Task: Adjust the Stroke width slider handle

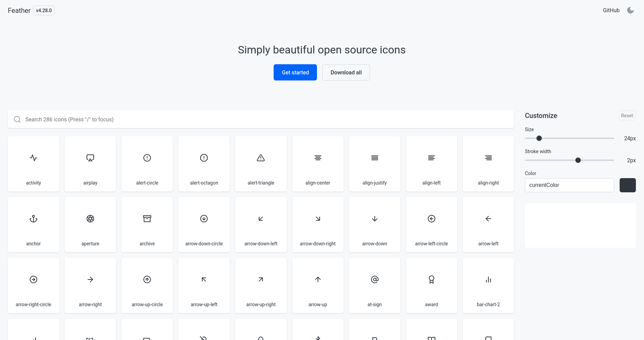Action: [x=578, y=160]
